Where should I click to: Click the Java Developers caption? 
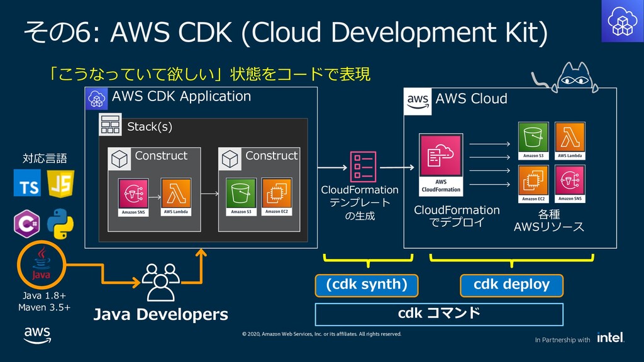160,314
